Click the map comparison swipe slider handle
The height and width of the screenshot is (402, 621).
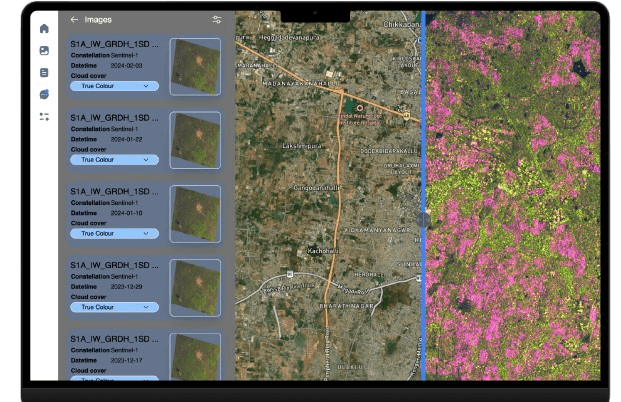click(423, 219)
